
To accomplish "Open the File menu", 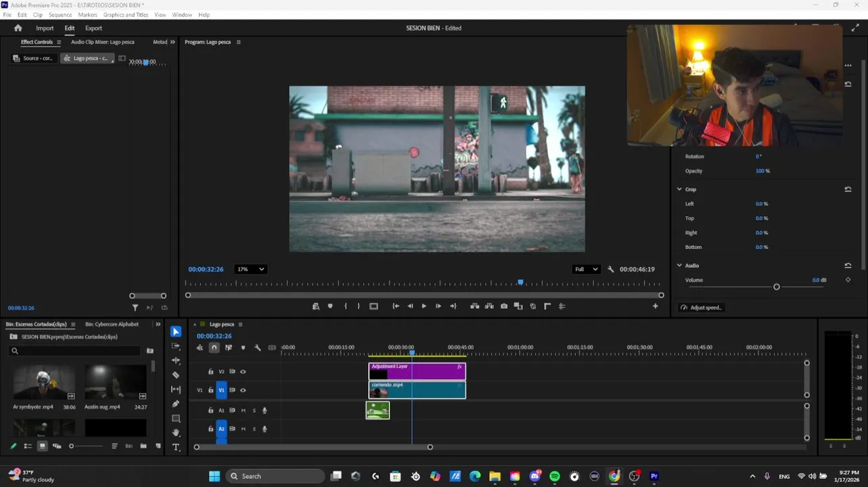I will [x=7, y=15].
